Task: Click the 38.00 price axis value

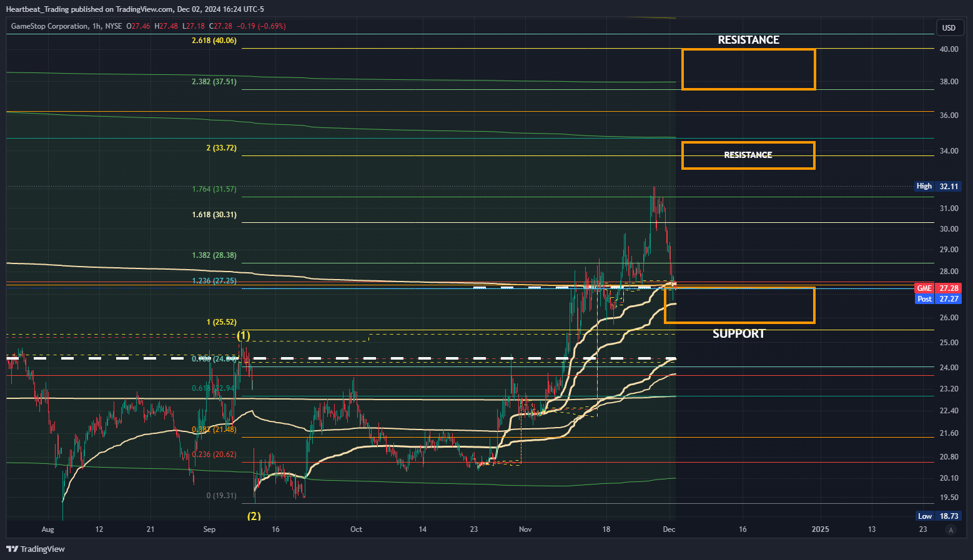Action: pyautogui.click(x=949, y=81)
